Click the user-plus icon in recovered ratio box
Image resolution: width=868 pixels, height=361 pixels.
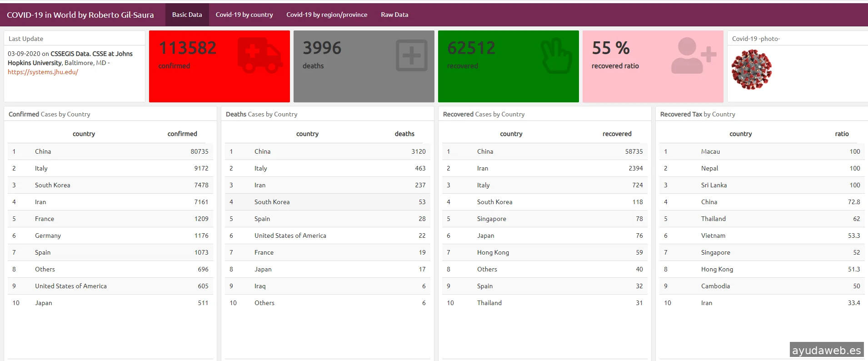(x=693, y=55)
